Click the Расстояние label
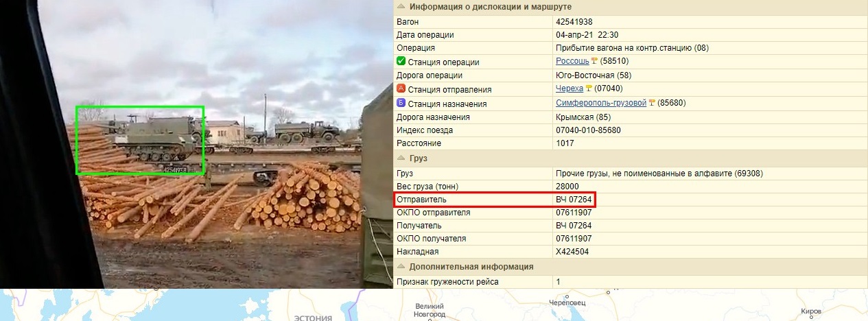 click(419, 144)
